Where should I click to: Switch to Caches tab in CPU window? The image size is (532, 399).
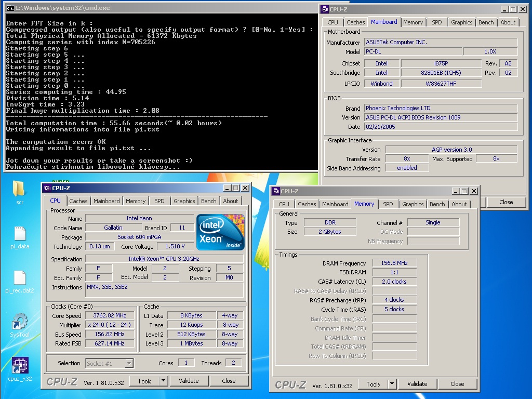(x=78, y=201)
